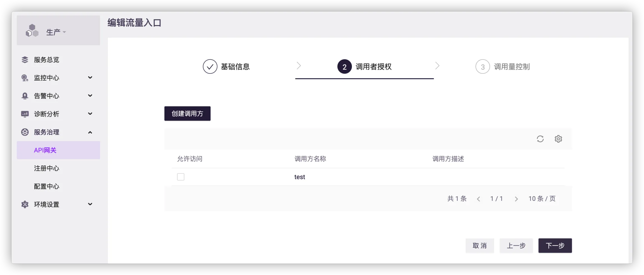Go back to the 基础信息 step
The width and height of the screenshot is (644, 275).
226,66
